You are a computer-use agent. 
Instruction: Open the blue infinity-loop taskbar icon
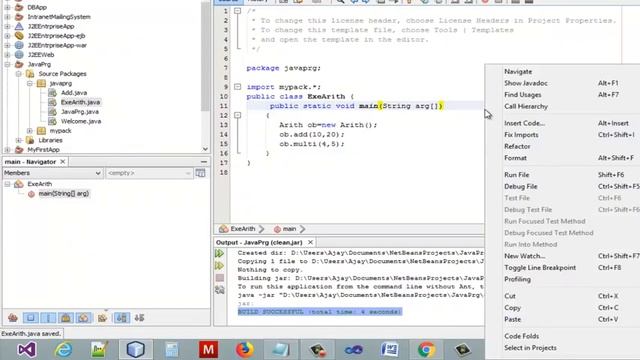coord(353,350)
